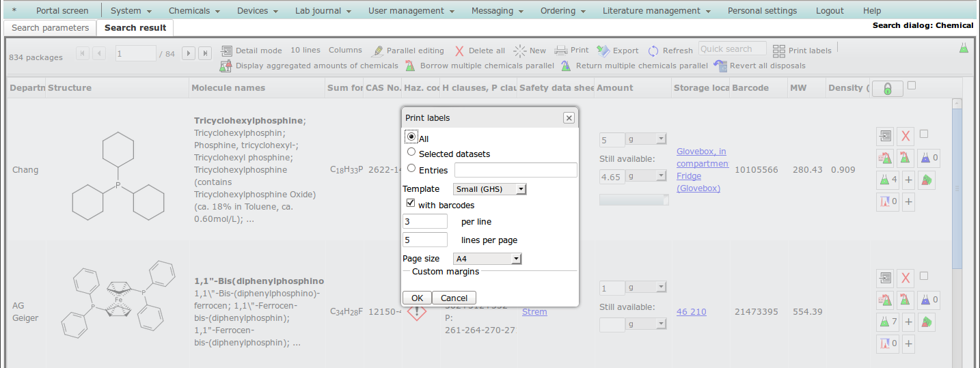The width and height of the screenshot is (980, 368).
Task: Uncheck the 'with barcodes' checkbox
Action: click(411, 203)
